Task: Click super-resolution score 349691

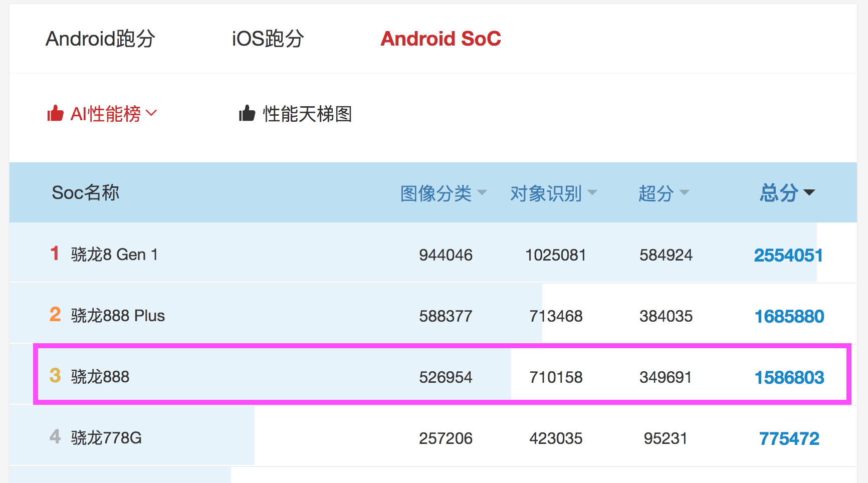Action: (x=666, y=377)
